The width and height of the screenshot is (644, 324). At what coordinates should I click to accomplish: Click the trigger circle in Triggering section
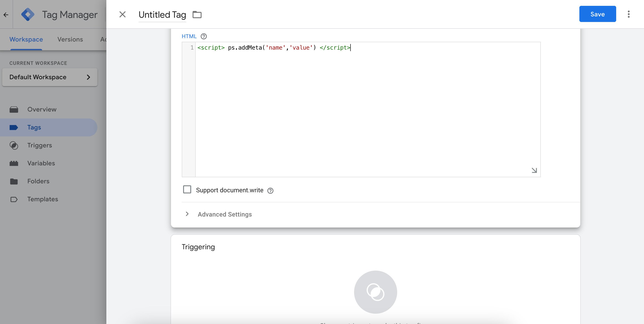[x=375, y=292]
